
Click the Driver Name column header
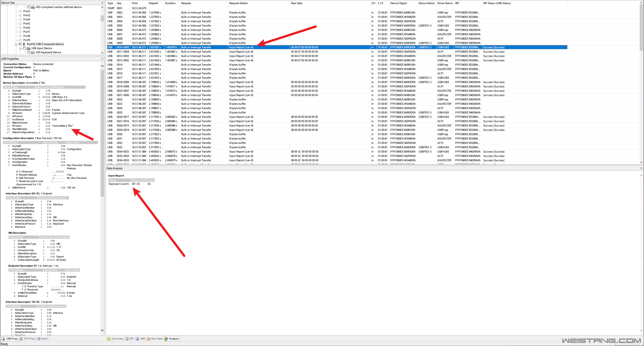tap(445, 3)
